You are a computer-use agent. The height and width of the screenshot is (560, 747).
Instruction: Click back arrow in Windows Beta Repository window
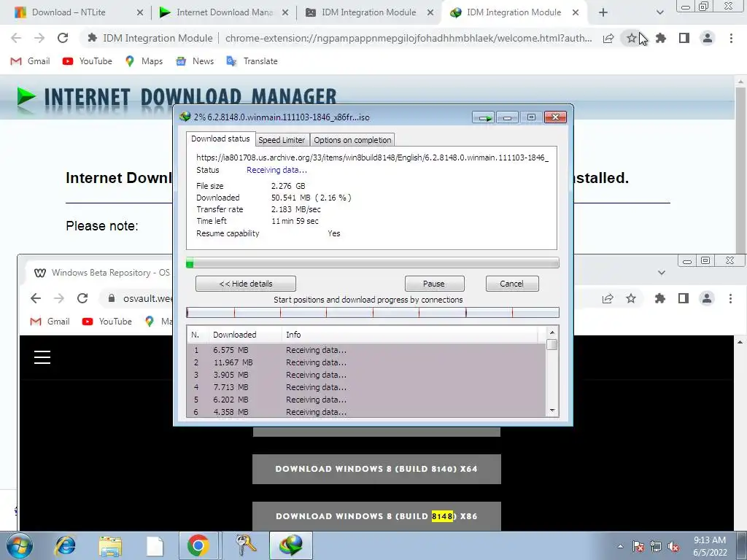coord(36,298)
